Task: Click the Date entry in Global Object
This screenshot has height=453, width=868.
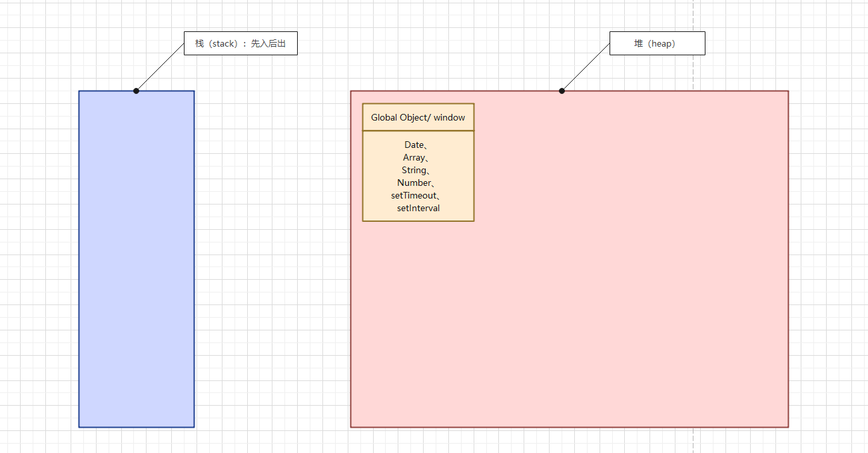Action: 414,145
